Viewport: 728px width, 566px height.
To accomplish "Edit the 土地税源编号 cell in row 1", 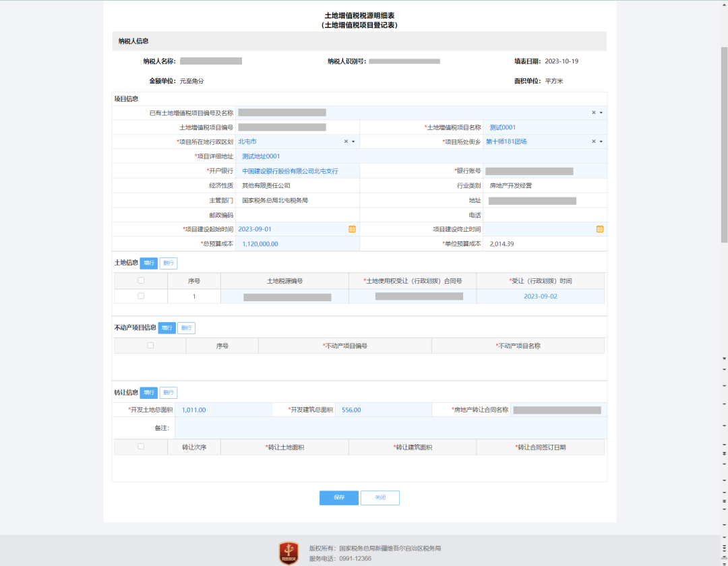I will (x=284, y=296).
